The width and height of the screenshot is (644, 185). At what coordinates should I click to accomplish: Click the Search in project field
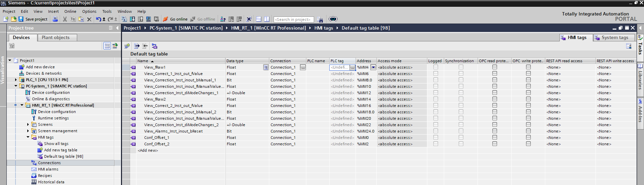tap(294, 20)
